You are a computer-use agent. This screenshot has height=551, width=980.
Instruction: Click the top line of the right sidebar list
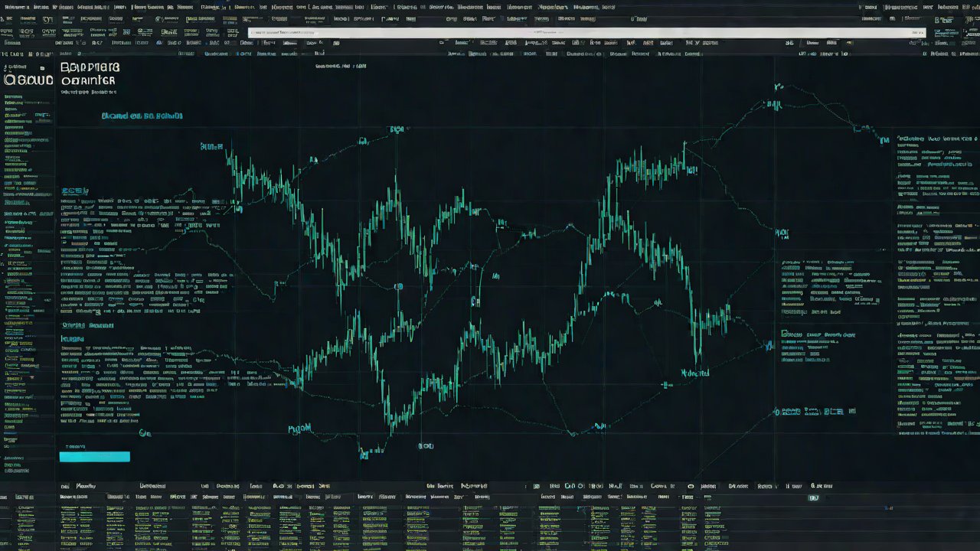tap(938, 139)
